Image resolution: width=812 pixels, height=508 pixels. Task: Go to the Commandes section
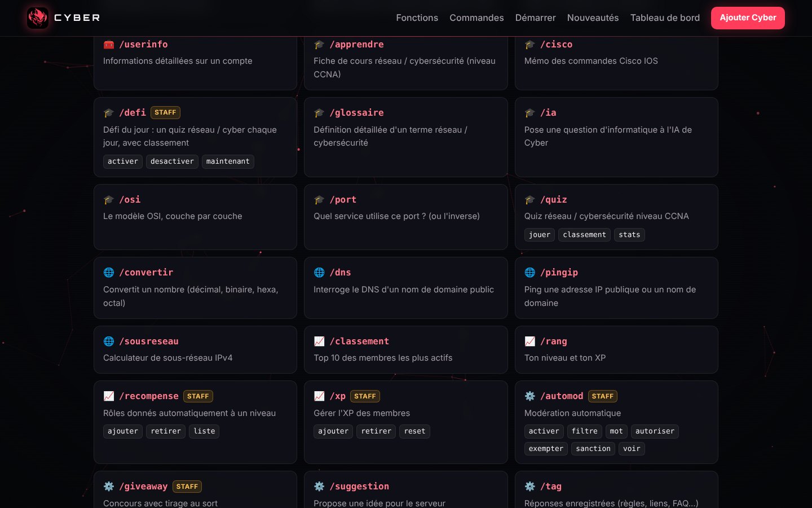pyautogui.click(x=476, y=18)
